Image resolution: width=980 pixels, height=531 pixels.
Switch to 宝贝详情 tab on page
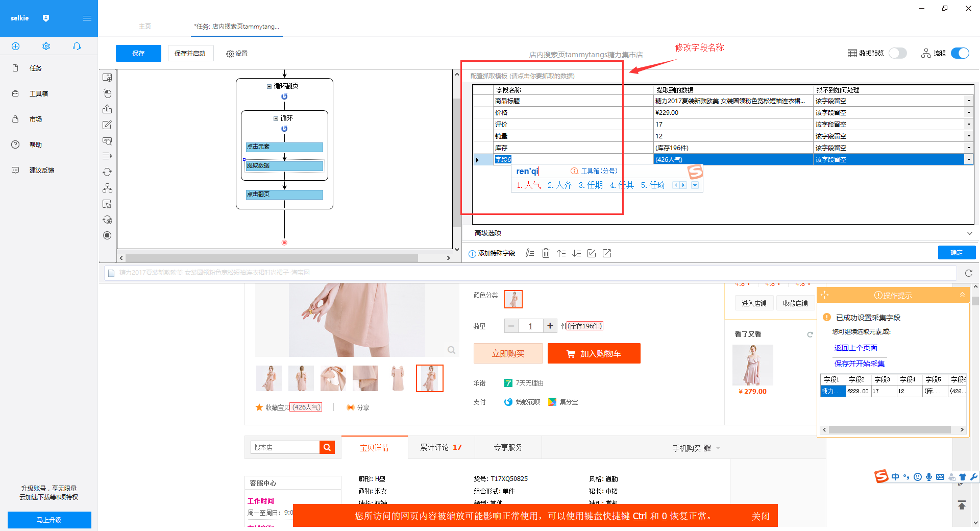tap(374, 448)
